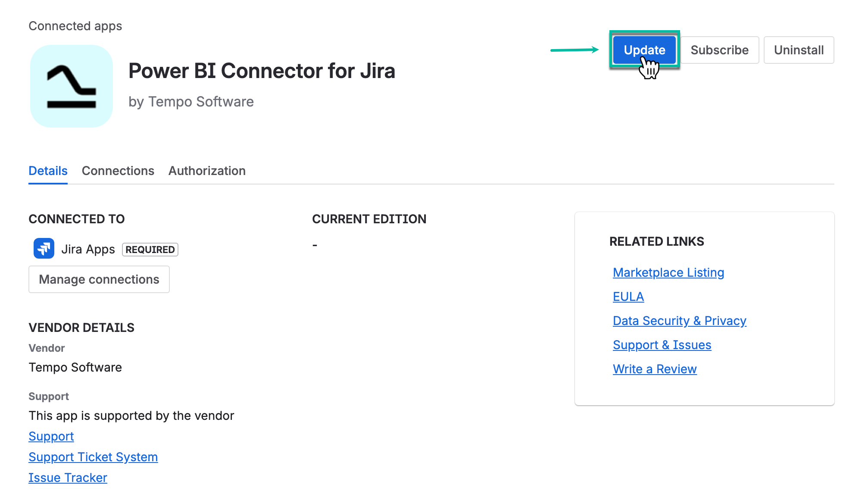This screenshot has width=868, height=494.
Task: Click 'This app is supported by the vendor' text
Action: pos(131,416)
